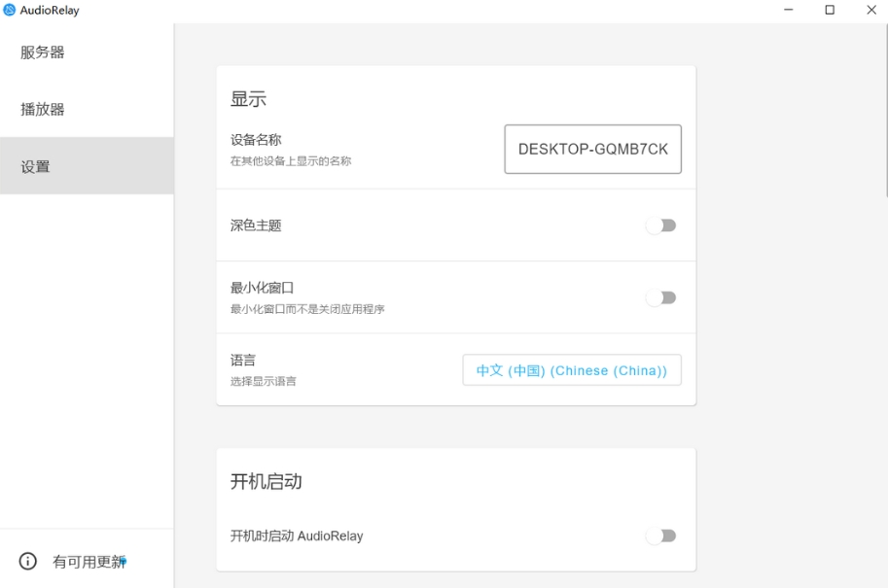Screen dimensions: 888x588
Task: Click the AudioRelay app logo icon
Action: 10,10
